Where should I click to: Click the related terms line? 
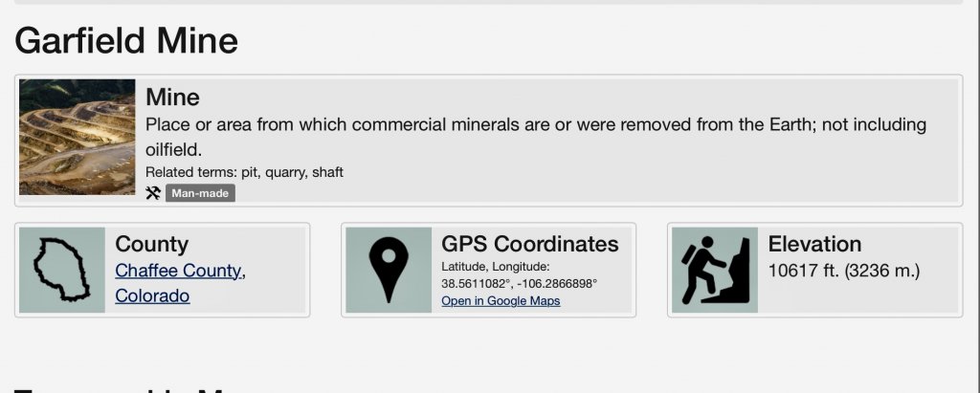tap(244, 172)
